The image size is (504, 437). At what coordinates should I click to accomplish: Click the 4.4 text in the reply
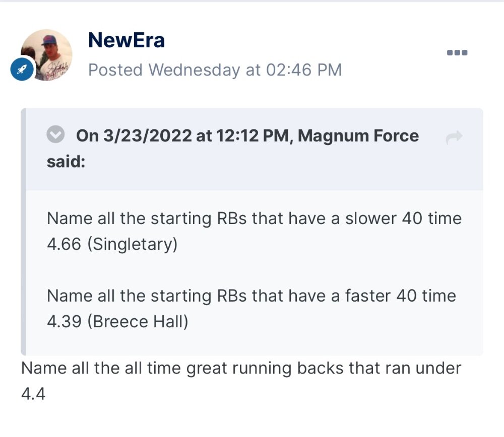pyautogui.click(x=33, y=394)
